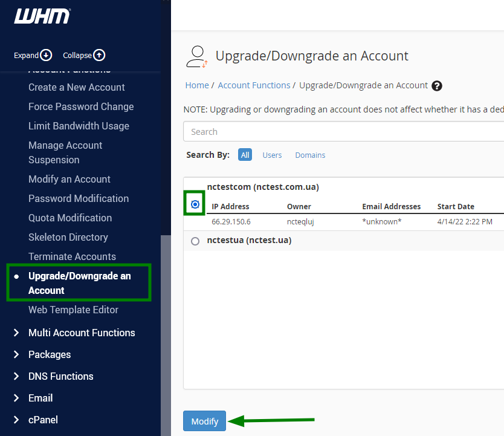Click the Expand text label

[x=26, y=55]
